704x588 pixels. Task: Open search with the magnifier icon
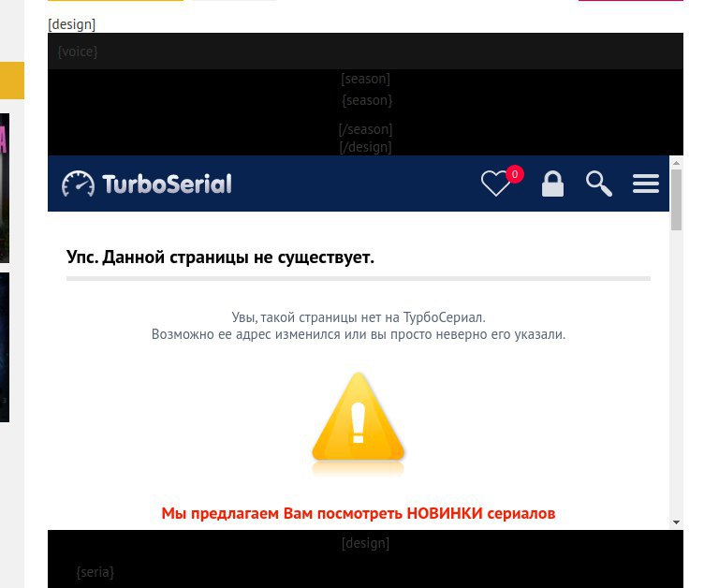tap(599, 184)
